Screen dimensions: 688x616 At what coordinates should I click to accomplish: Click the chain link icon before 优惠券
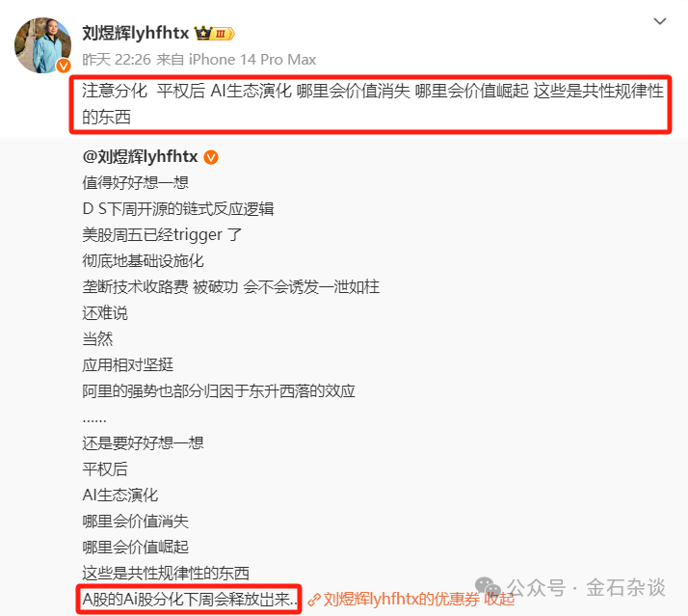(x=314, y=600)
